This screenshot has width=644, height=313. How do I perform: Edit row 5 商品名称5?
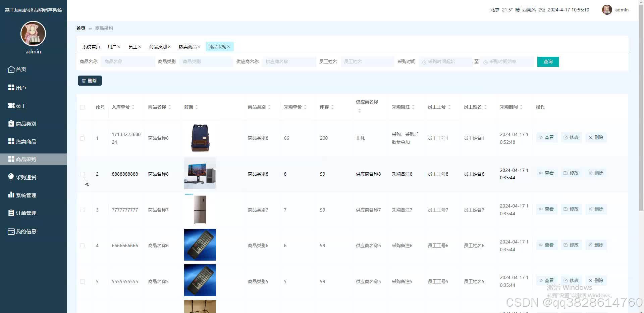pos(571,280)
